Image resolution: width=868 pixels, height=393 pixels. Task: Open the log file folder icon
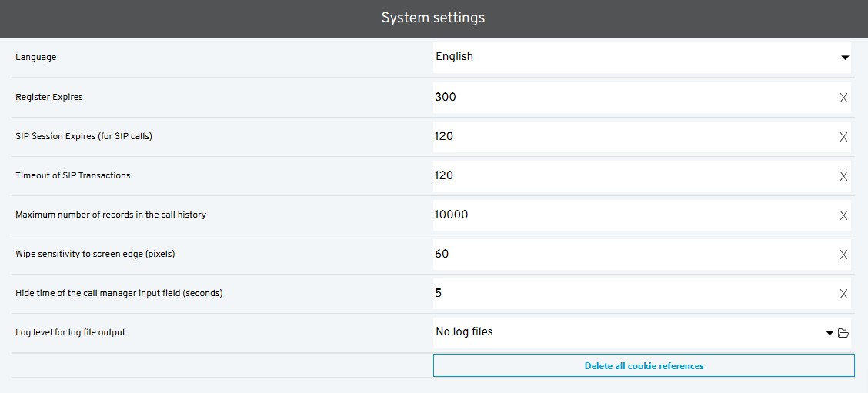(x=843, y=333)
